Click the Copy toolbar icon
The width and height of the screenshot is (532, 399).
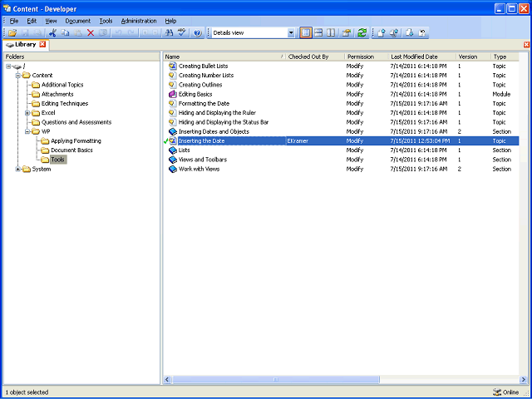[x=65, y=33]
